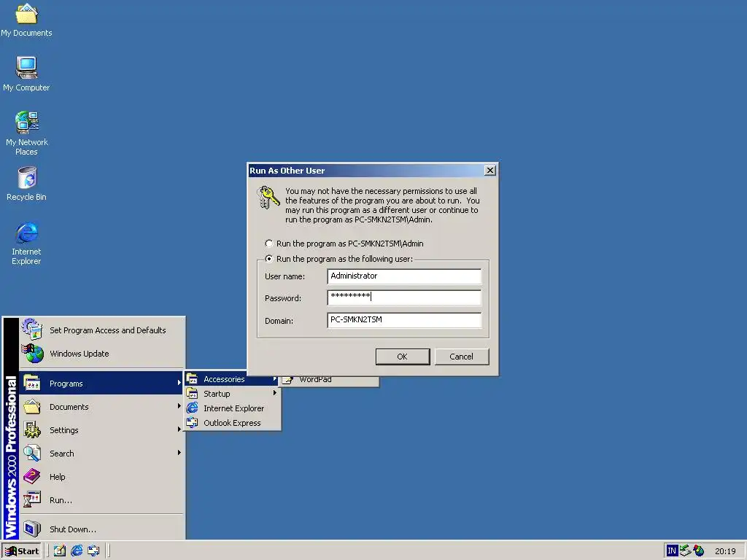Select Run the program as the following user
The width and height of the screenshot is (747, 560).
point(269,259)
